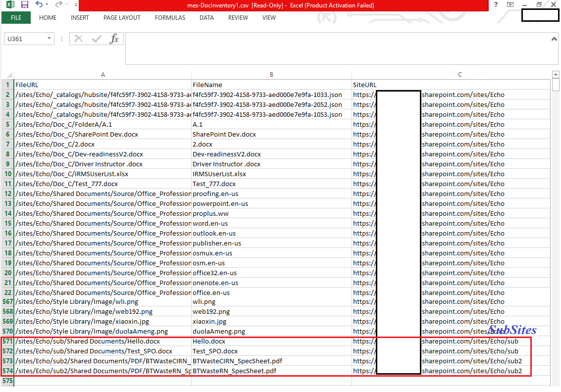Screen dimensions: 561x392
Task: Click the vertical scrollbar thumb
Action: tap(555, 85)
